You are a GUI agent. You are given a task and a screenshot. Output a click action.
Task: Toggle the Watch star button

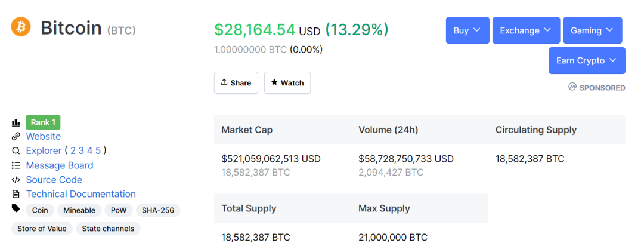coord(287,83)
